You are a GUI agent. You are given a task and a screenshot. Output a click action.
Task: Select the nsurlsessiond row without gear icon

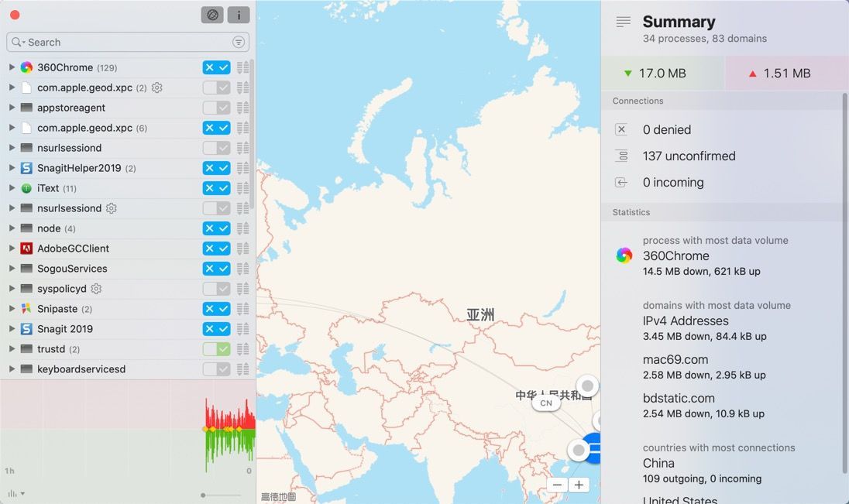(128, 148)
